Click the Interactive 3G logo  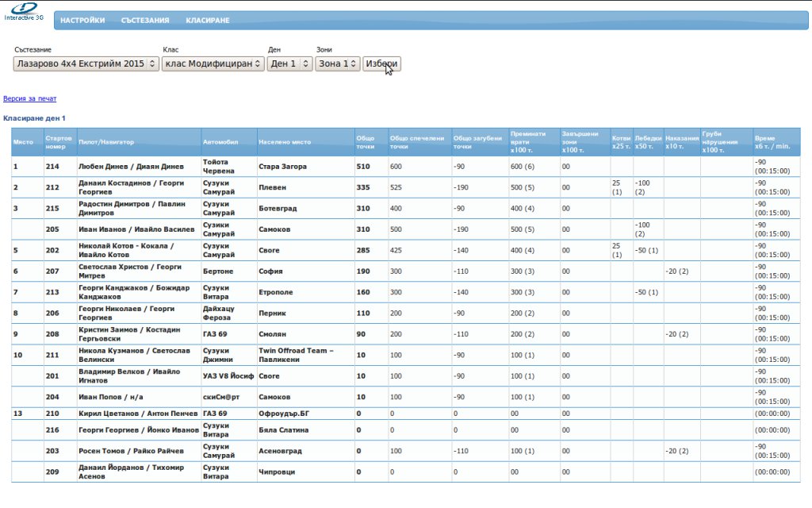(23, 10)
